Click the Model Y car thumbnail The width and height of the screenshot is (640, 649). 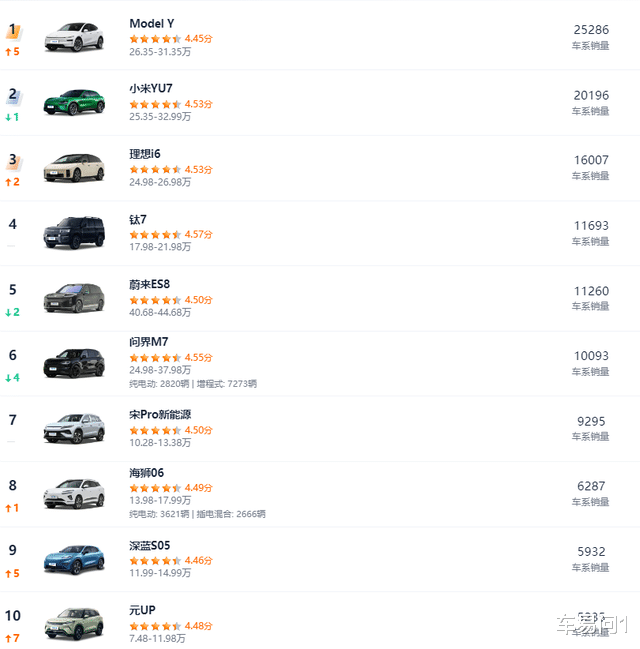pyautogui.click(x=73, y=36)
